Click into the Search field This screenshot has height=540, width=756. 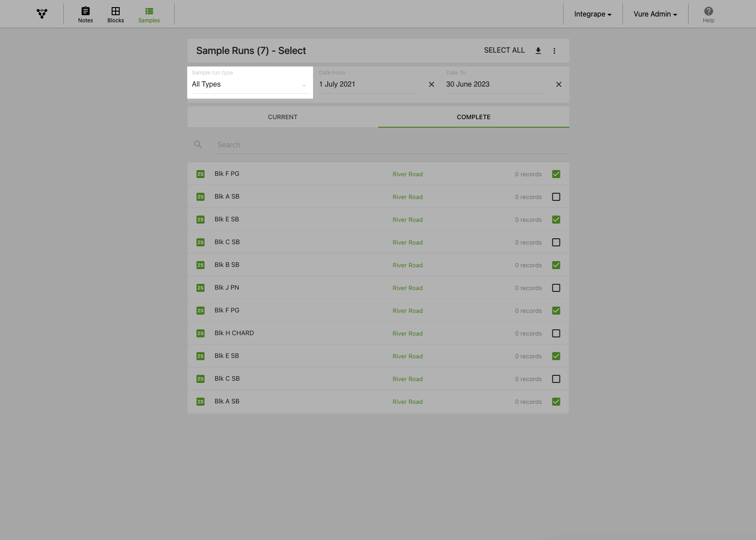pos(393,145)
